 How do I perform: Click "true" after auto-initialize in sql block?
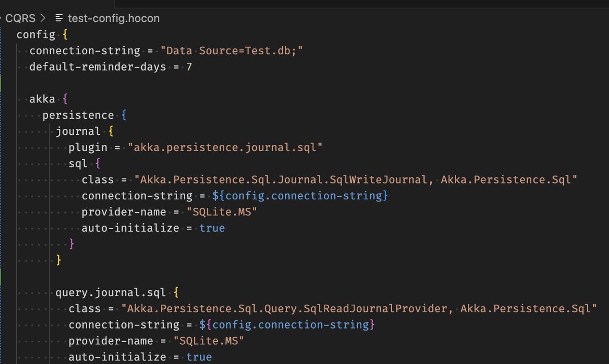click(x=212, y=228)
